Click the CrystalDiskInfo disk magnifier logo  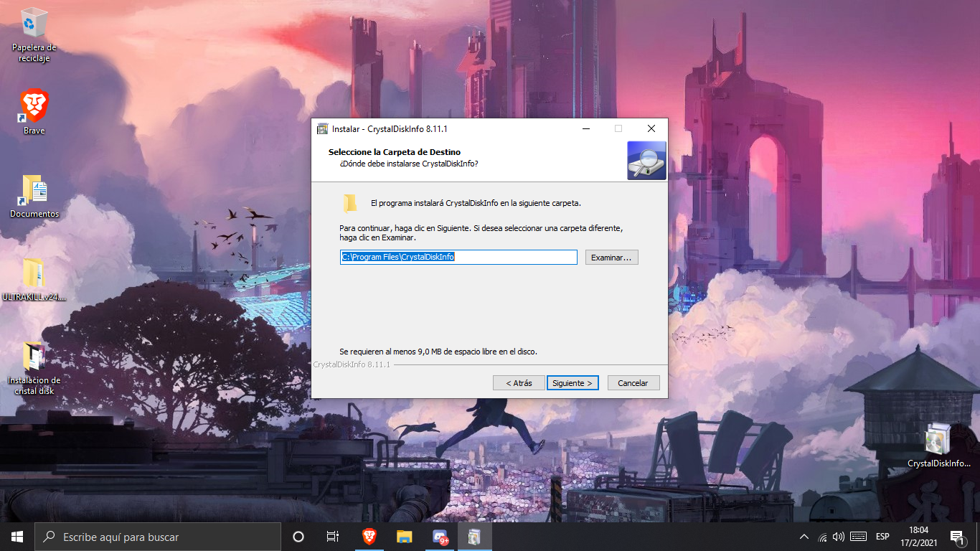[x=646, y=160]
